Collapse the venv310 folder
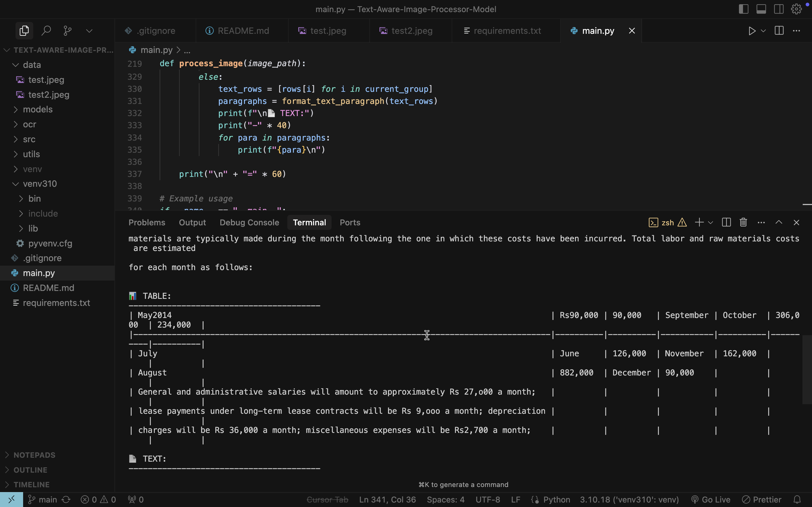This screenshot has height=507, width=812. click(39, 184)
